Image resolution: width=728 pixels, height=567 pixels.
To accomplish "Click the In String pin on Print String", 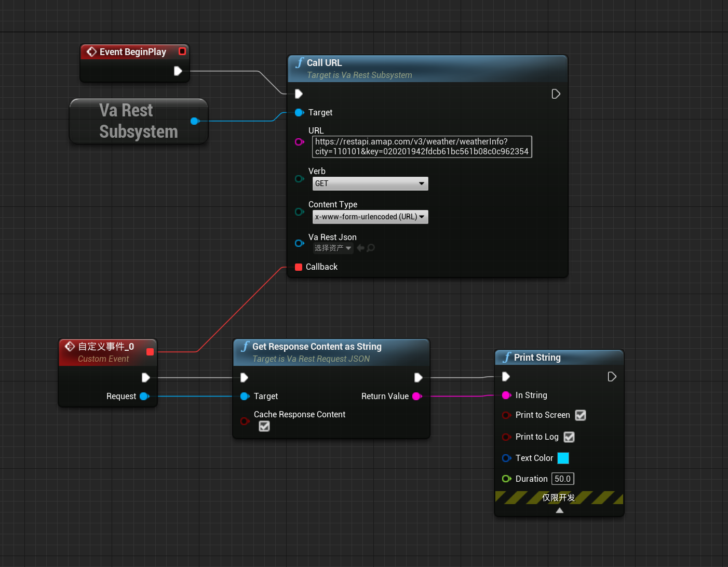I will coord(507,395).
